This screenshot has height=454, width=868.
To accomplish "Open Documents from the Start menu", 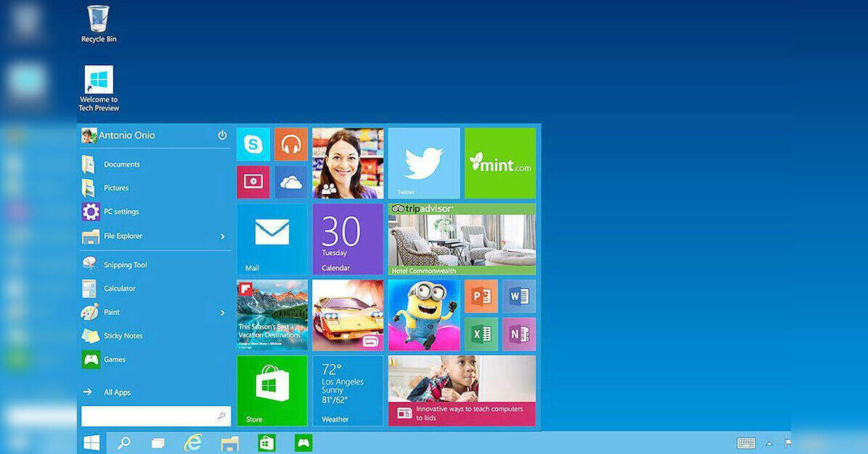I will pyautogui.click(x=121, y=164).
